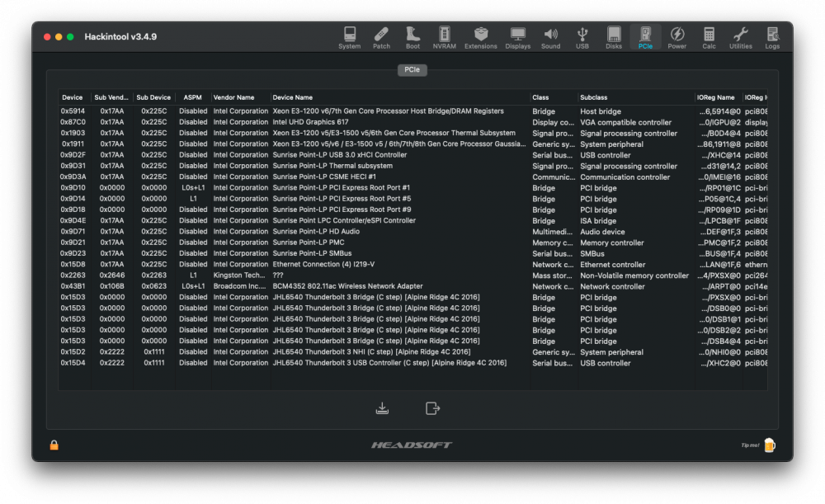825x504 pixels.
Task: Click the SMBus subclass cell
Action: [x=592, y=253]
